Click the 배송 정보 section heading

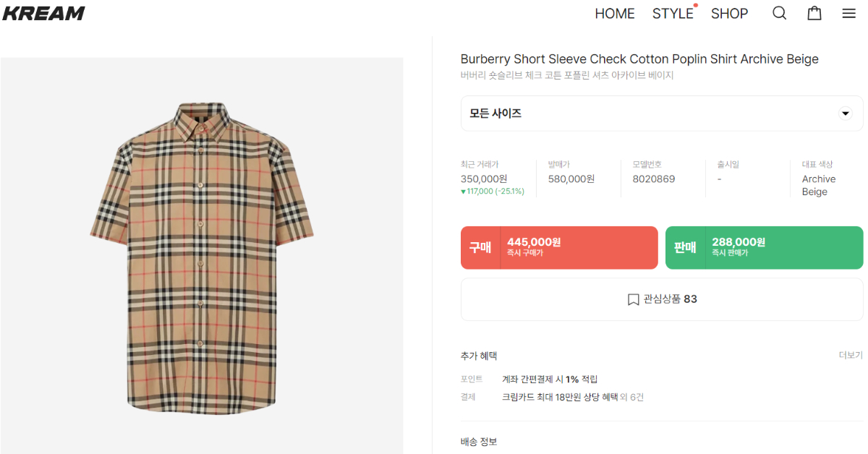479,442
